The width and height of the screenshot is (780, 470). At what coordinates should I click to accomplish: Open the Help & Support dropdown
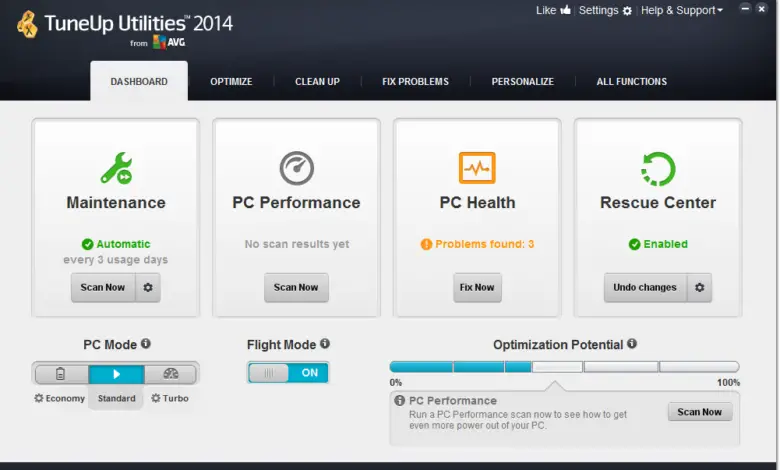(x=682, y=10)
